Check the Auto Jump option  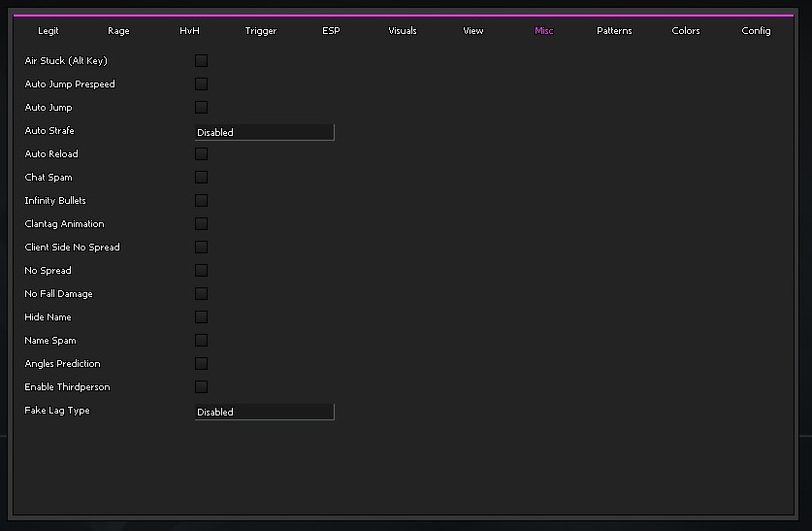pos(201,108)
